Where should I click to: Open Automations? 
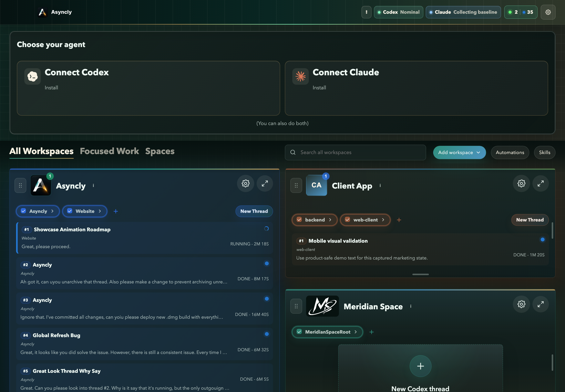pyautogui.click(x=510, y=152)
